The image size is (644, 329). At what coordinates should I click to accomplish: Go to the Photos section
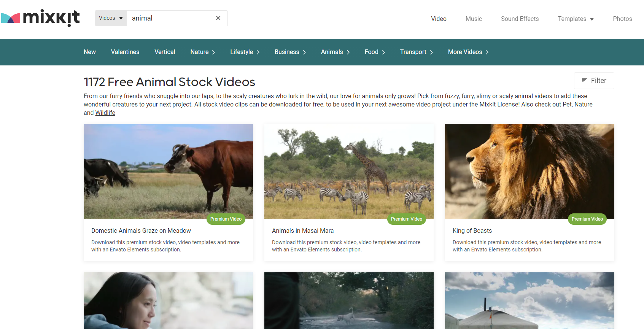click(x=622, y=19)
